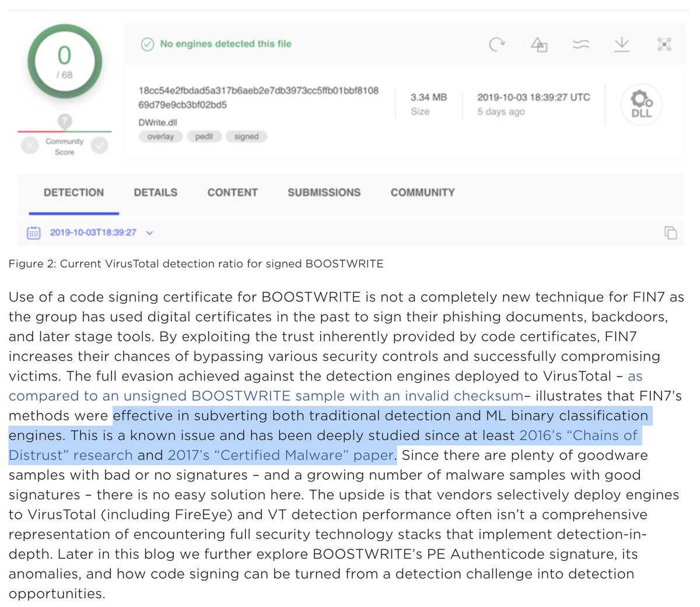Click the Figure 2 caption text
This screenshot has height=607, width=700.
pyautogui.click(x=196, y=264)
